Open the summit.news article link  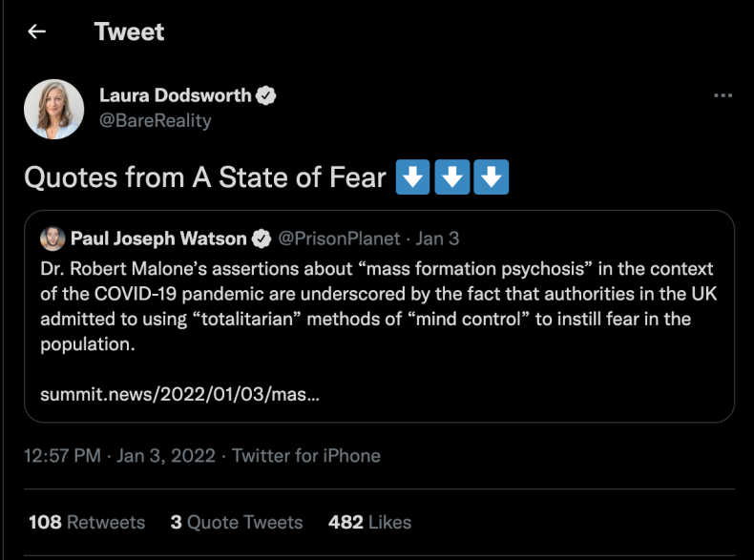coord(179,393)
